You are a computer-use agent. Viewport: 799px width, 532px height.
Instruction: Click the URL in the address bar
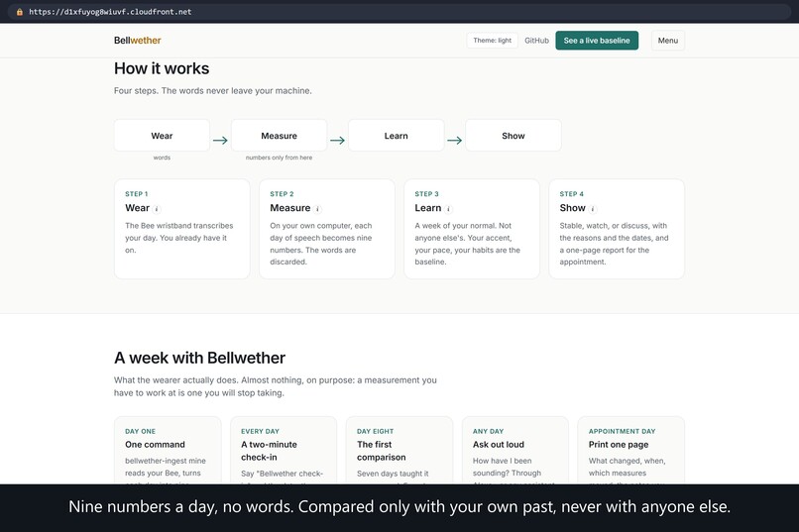pyautogui.click(x=110, y=12)
